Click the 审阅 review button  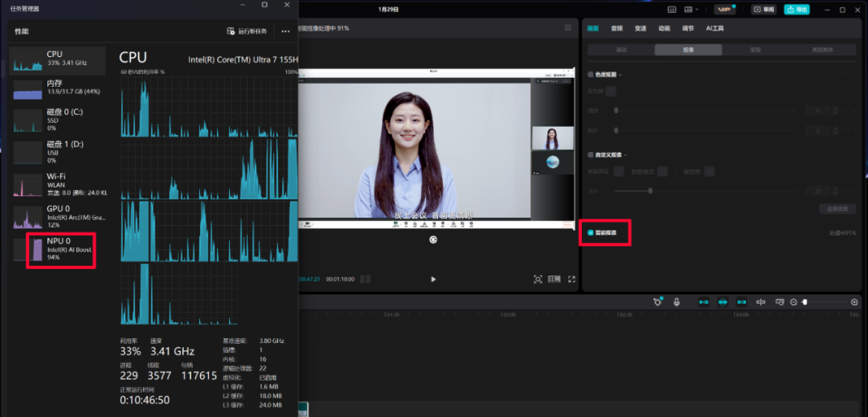tap(764, 10)
